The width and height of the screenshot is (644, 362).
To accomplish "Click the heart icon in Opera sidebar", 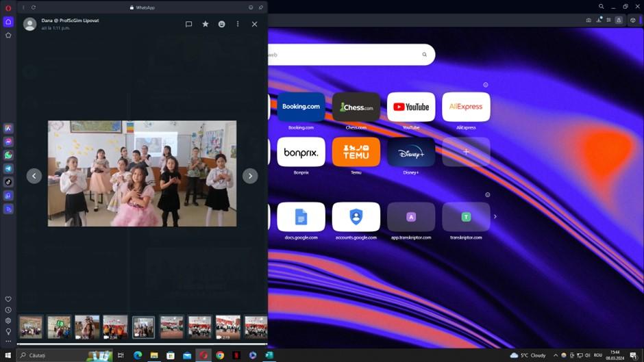I will tap(8, 299).
